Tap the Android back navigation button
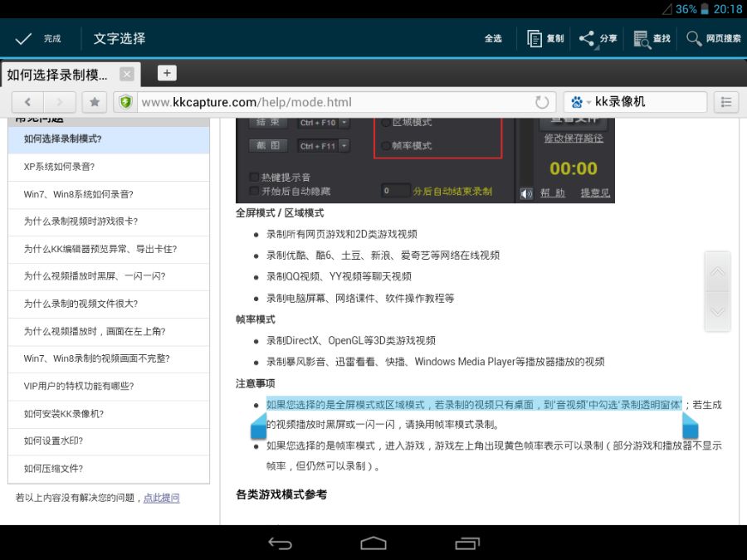 coord(280,543)
